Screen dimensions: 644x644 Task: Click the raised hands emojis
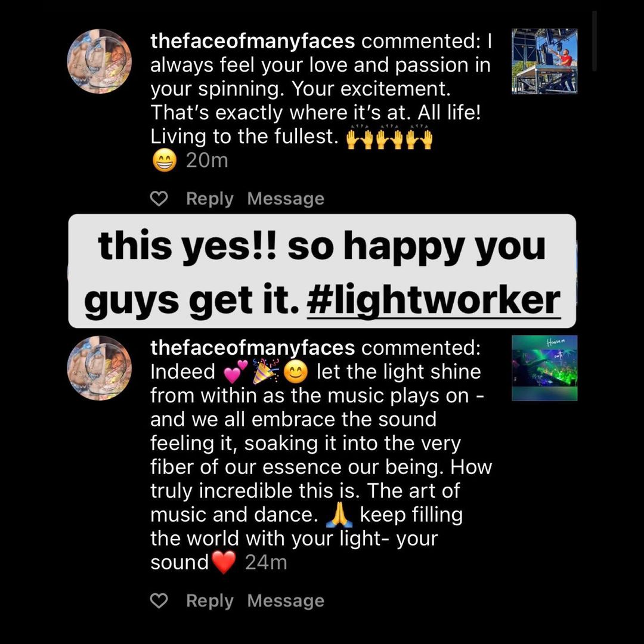(389, 137)
